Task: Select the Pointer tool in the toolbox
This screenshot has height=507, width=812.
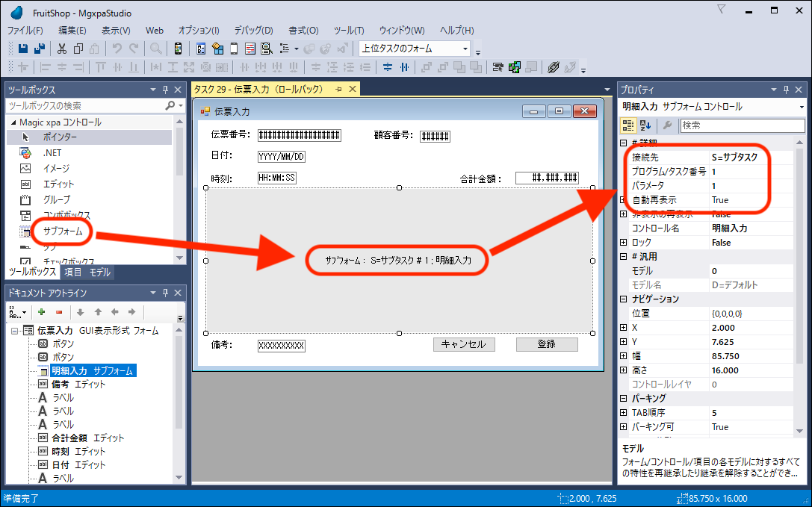Action: point(59,137)
